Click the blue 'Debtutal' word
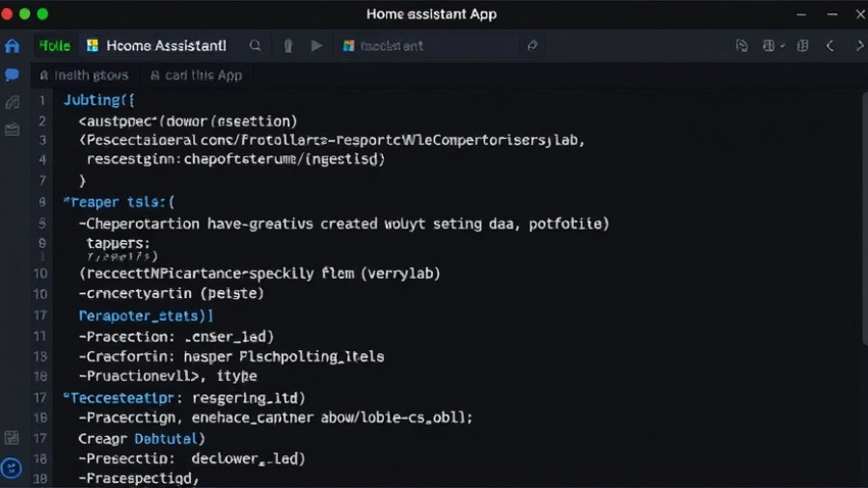The image size is (868, 488). click(166, 439)
